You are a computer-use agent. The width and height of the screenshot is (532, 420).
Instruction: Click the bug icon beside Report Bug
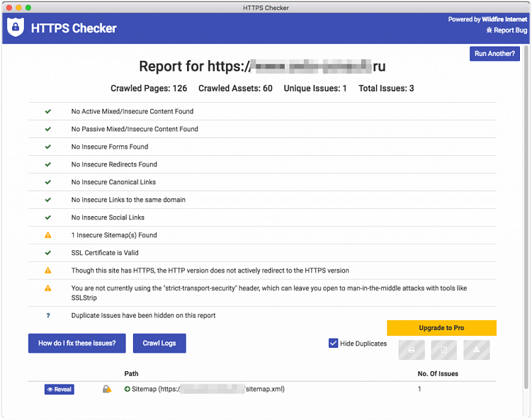point(489,30)
